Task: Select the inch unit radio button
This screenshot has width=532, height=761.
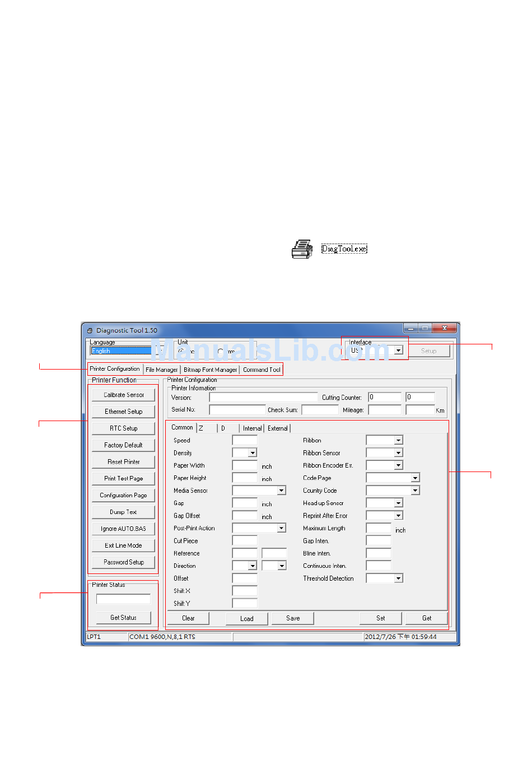Action: [x=181, y=351]
